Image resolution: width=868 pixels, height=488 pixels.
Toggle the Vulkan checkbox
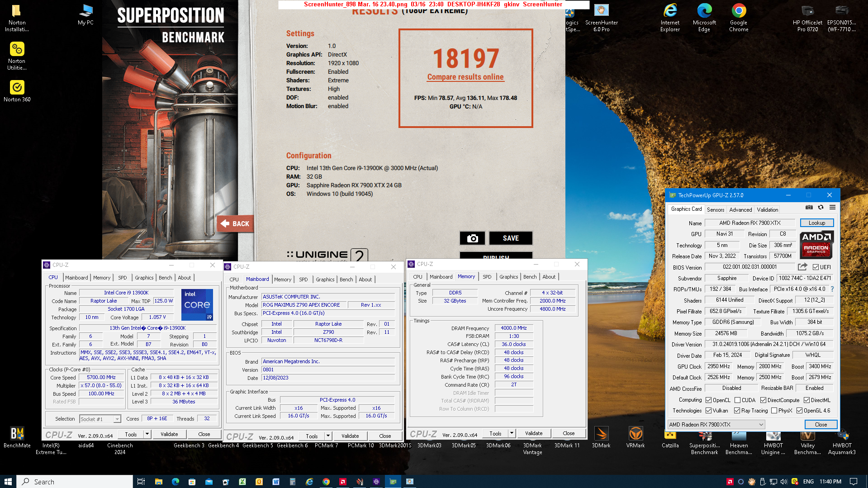pos(709,411)
